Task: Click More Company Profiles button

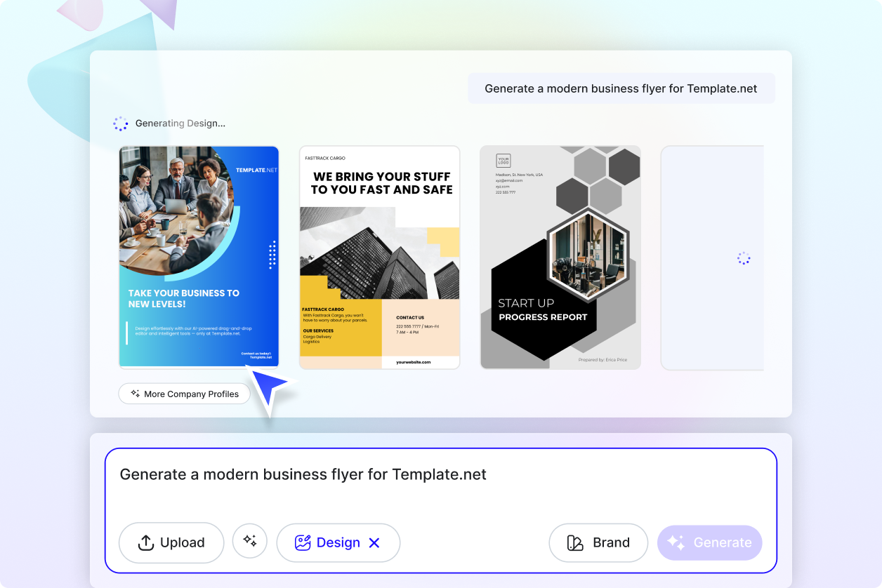Action: coord(184,394)
